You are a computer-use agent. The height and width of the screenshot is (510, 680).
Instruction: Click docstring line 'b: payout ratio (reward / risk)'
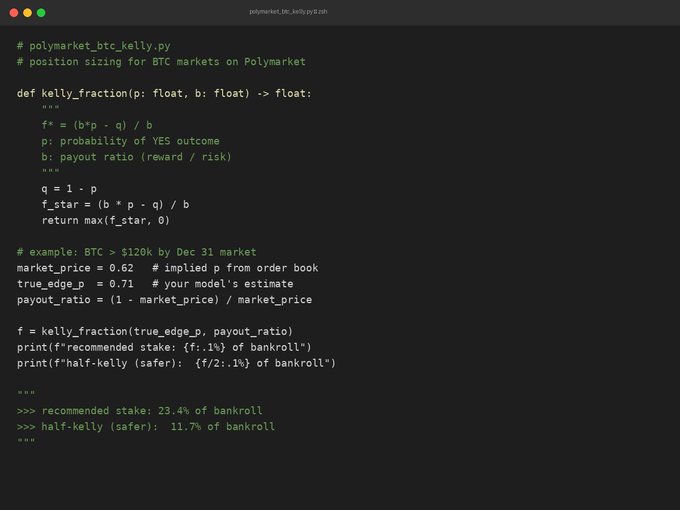click(137, 157)
